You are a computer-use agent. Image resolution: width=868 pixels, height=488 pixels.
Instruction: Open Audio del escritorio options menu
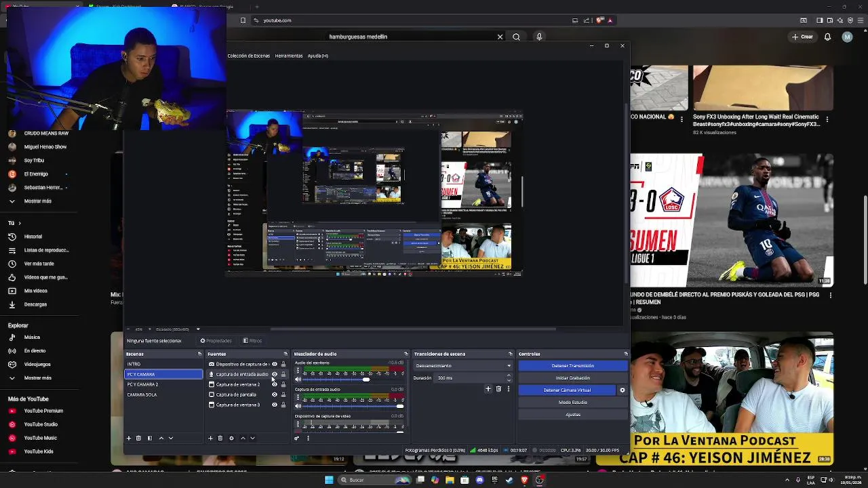(x=298, y=371)
